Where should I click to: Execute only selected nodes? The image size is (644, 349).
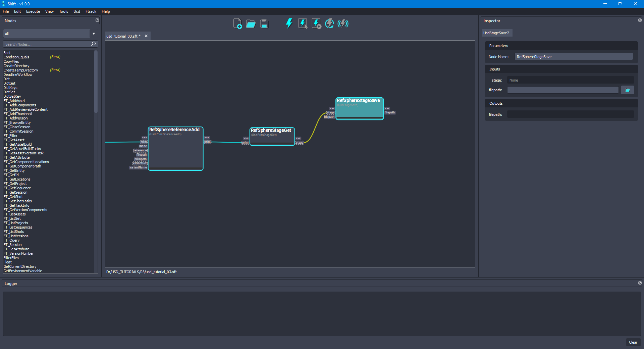303,23
